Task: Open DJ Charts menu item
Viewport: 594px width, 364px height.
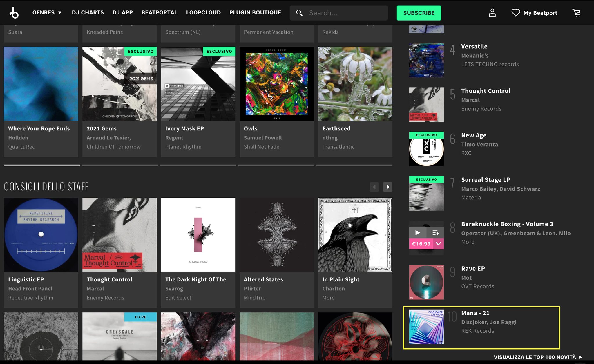Action: click(88, 12)
